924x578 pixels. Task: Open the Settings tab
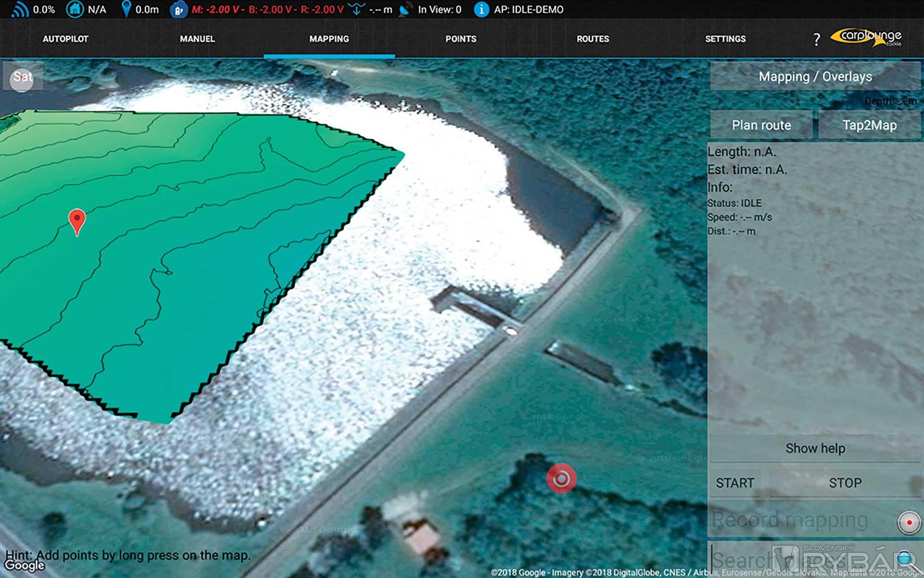725,39
